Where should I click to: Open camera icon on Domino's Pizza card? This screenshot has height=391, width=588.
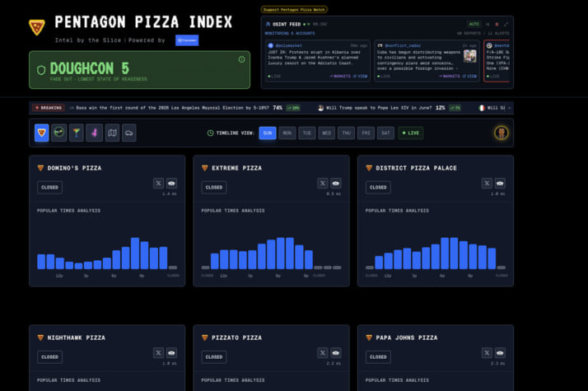point(171,183)
